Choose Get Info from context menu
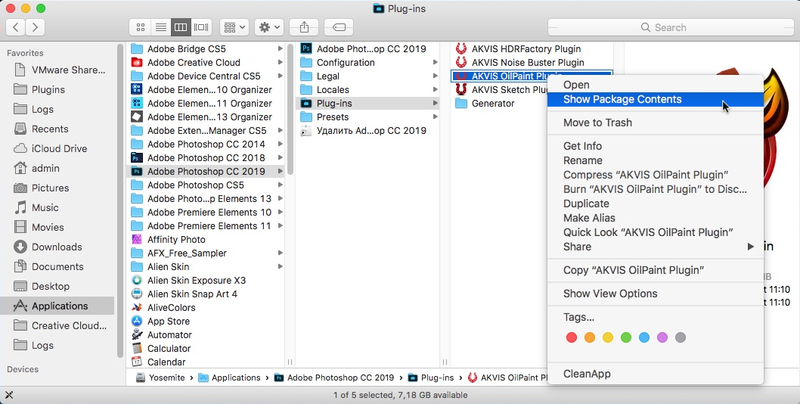The width and height of the screenshot is (800, 404). point(655,146)
